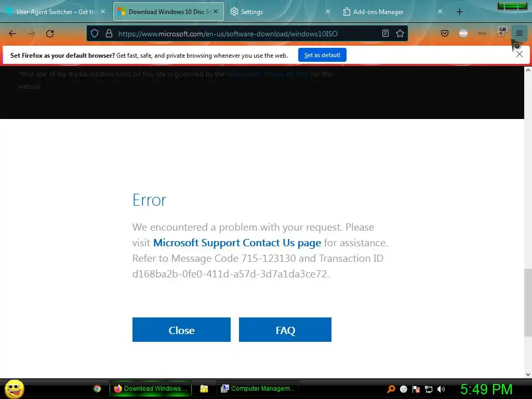The height and width of the screenshot is (399, 532).
Task: Toggle reader view in address bar
Action: 385,33
